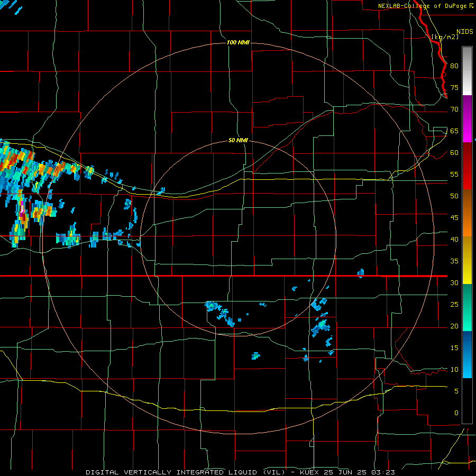This screenshot has height=476, width=476.
Task: Pick the red segment of the VIL legend
Action: click(x=467, y=166)
